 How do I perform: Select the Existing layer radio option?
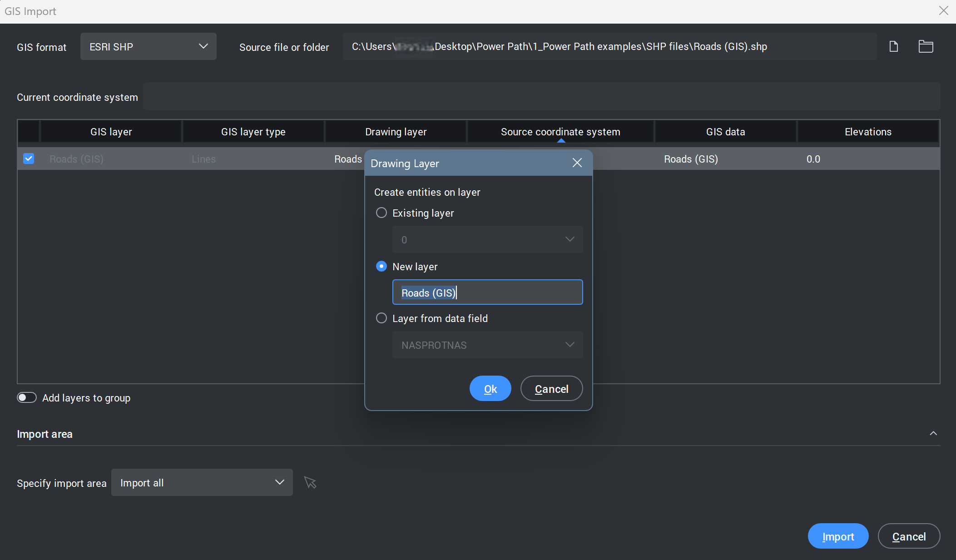pos(381,213)
